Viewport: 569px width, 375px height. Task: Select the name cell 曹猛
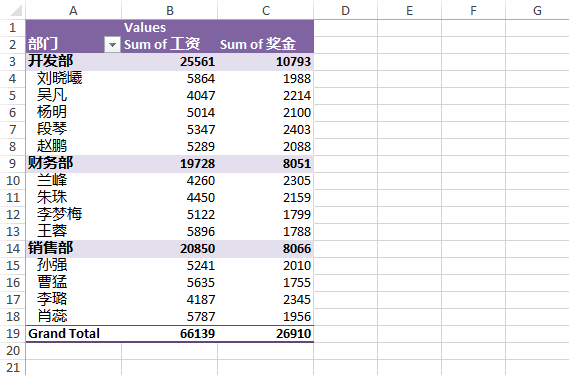(52, 282)
